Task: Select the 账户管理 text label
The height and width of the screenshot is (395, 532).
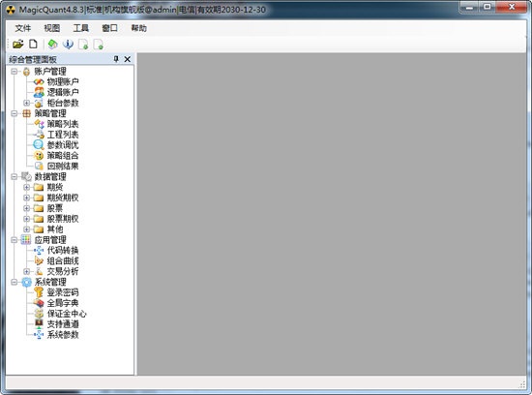Action: 50,72
